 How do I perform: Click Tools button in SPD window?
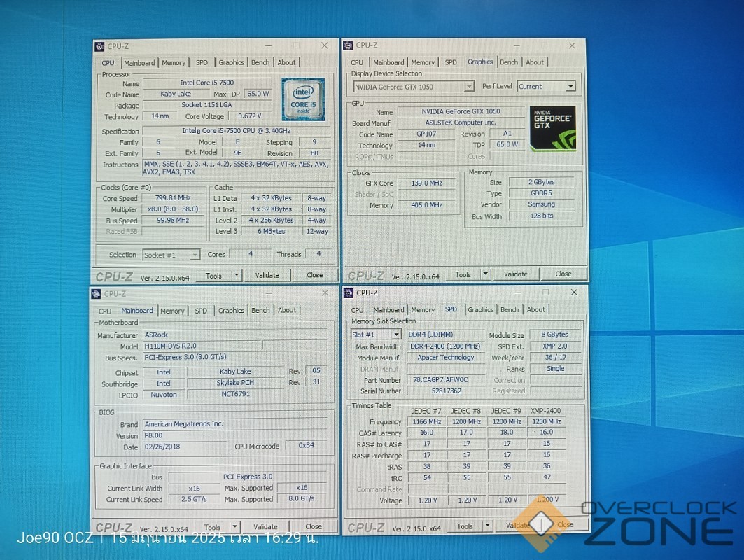tap(465, 526)
